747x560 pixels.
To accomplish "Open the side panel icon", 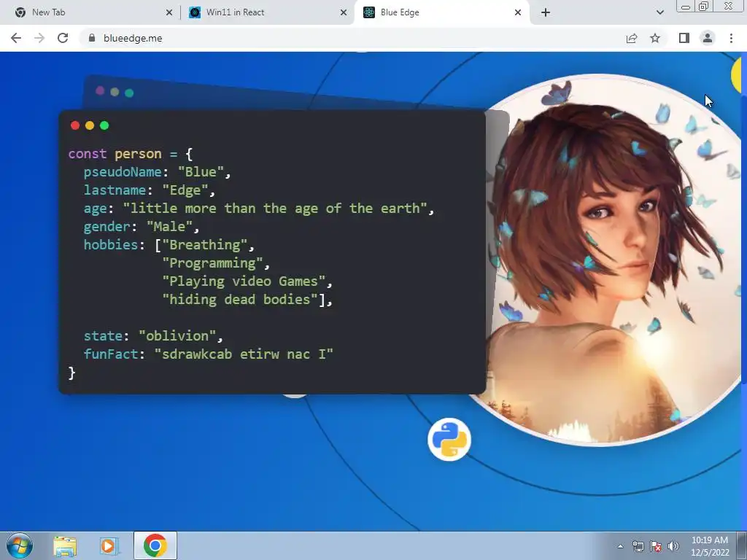I will click(684, 38).
